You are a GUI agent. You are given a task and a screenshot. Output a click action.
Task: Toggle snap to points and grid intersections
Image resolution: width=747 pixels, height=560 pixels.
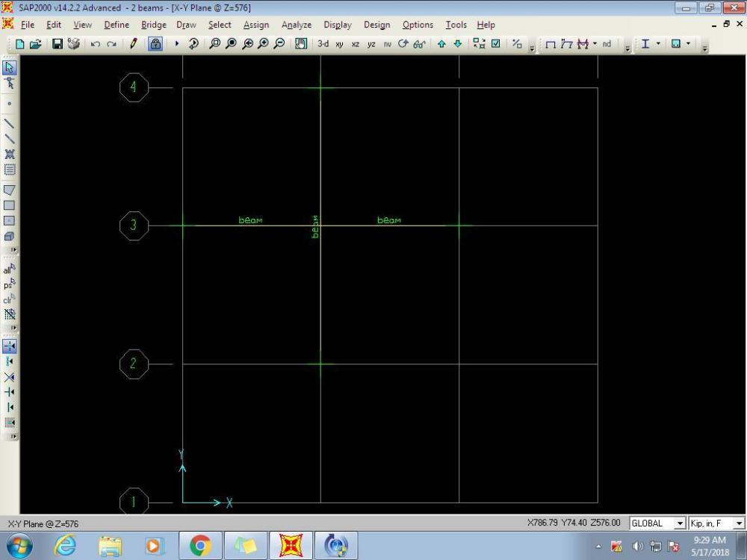coord(10,346)
